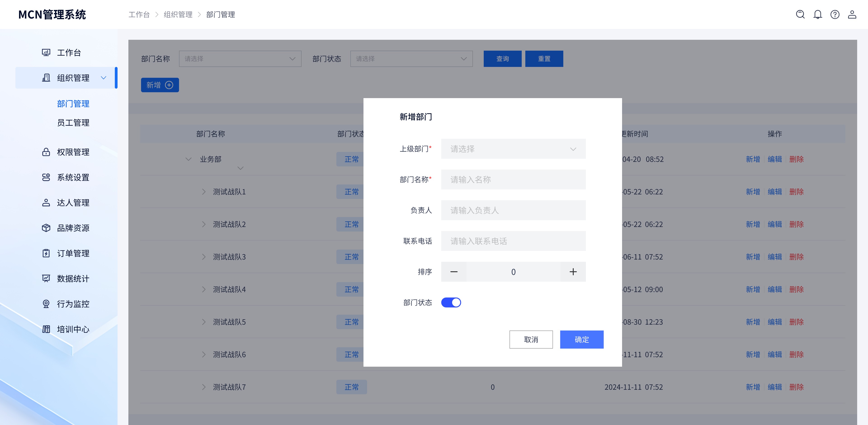Increase 排序 value with plus stepper
The width and height of the screenshot is (868, 425).
point(573,272)
